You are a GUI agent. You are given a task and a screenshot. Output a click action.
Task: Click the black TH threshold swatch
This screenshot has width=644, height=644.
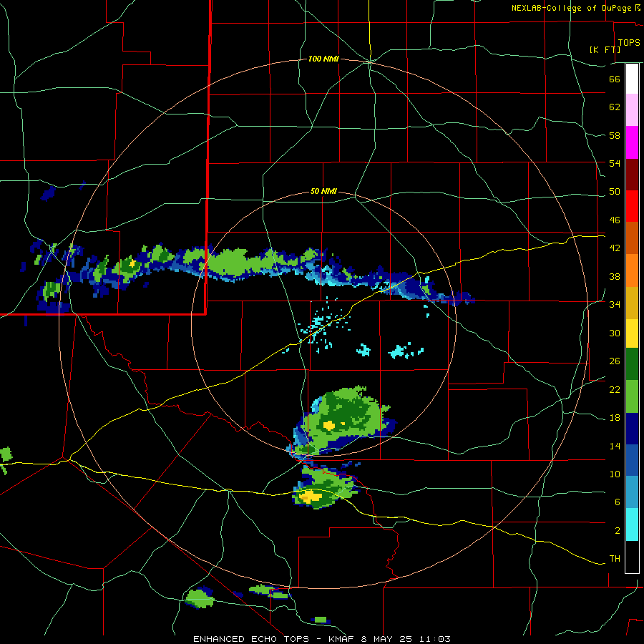tap(632, 557)
